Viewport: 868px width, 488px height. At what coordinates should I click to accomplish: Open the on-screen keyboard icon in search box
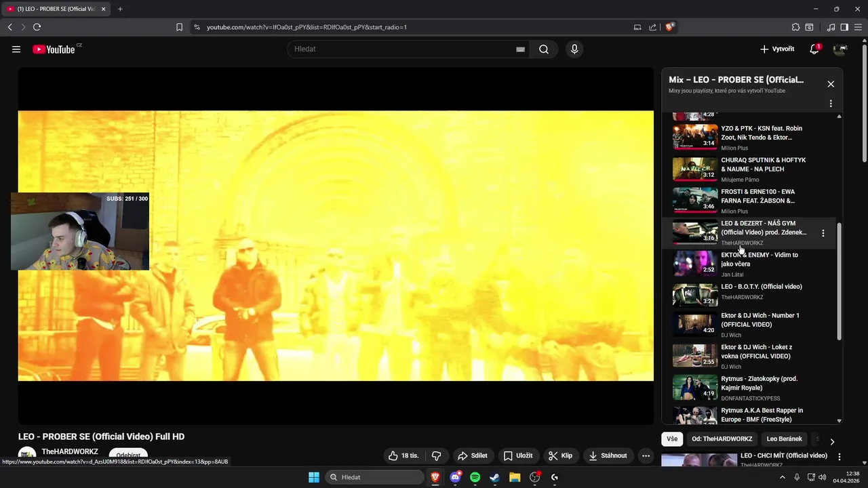click(x=520, y=49)
